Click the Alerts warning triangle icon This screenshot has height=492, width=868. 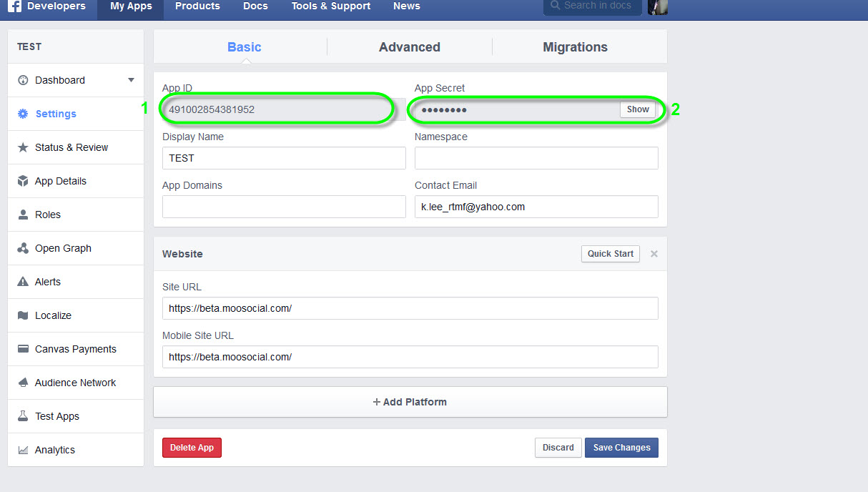pyautogui.click(x=23, y=282)
